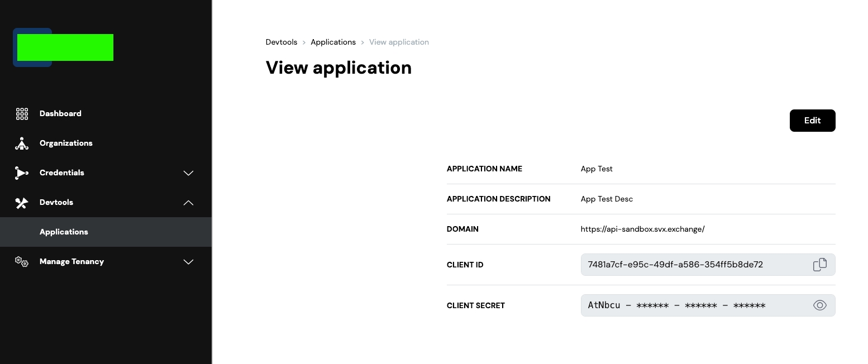The image size is (868, 364).
Task: Click the Organizations hierarchy icon
Action: click(x=22, y=143)
